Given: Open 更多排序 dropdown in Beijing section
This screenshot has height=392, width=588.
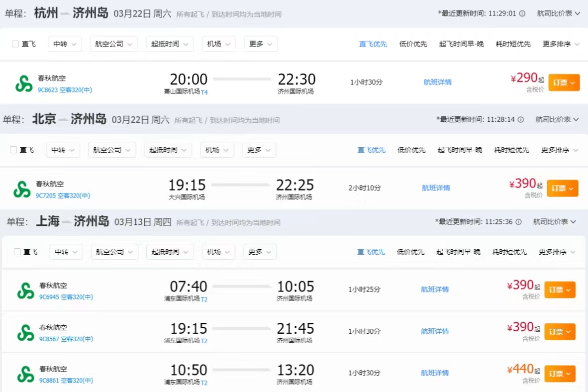Looking at the screenshot, I should click(560, 150).
